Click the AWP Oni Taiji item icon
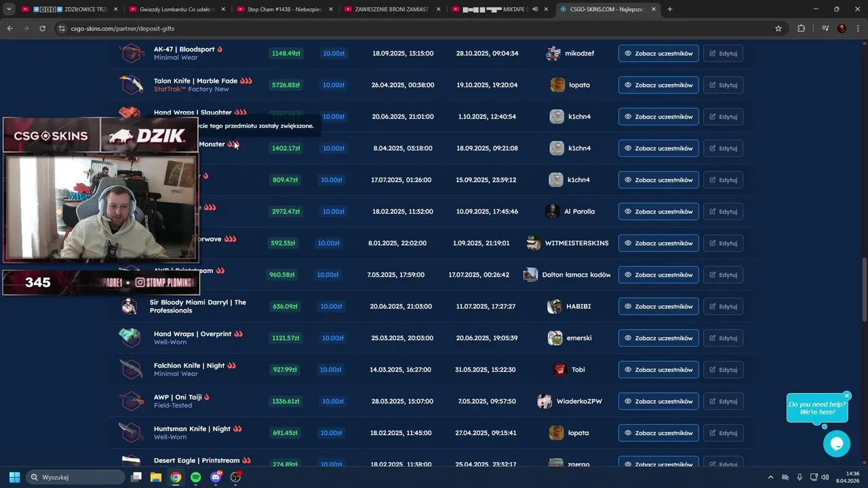The image size is (868, 488). pos(131,401)
